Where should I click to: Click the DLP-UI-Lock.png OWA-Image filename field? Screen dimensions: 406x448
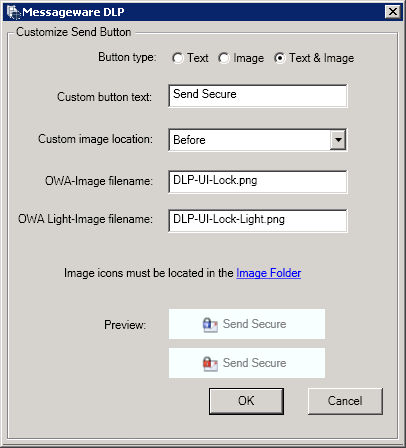tap(258, 182)
